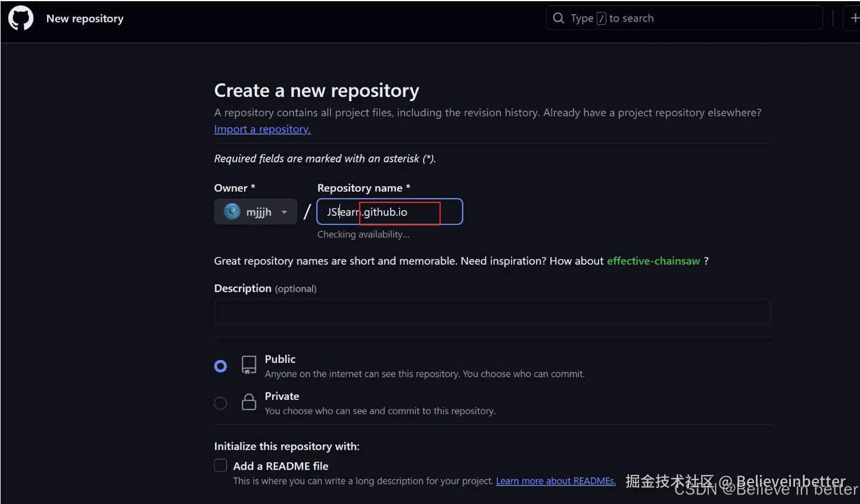Follow the Import a repository link
860x504 pixels.
click(262, 129)
